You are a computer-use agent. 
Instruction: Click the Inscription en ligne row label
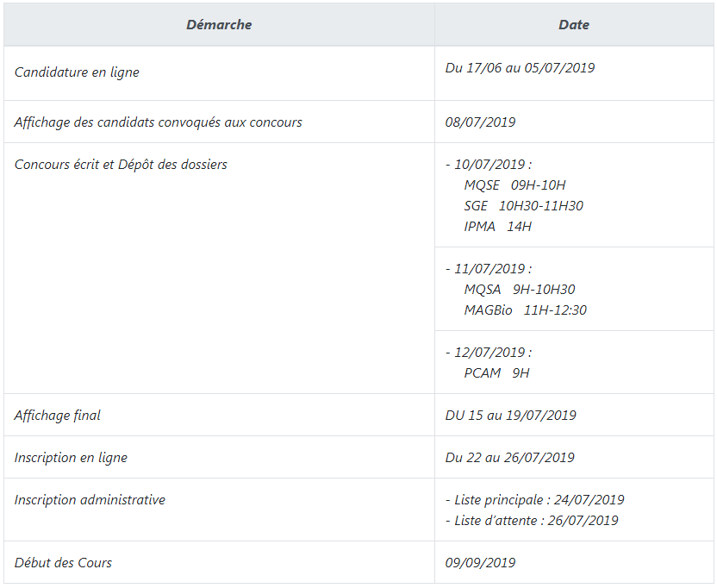click(x=71, y=458)
